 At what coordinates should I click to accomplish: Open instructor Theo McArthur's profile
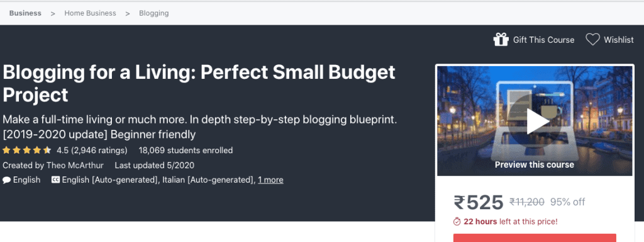(75, 166)
